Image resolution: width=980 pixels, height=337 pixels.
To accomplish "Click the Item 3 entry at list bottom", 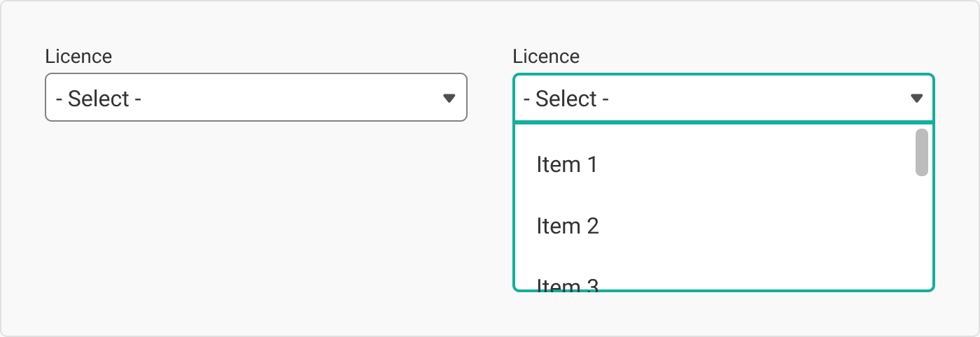I will (567, 283).
